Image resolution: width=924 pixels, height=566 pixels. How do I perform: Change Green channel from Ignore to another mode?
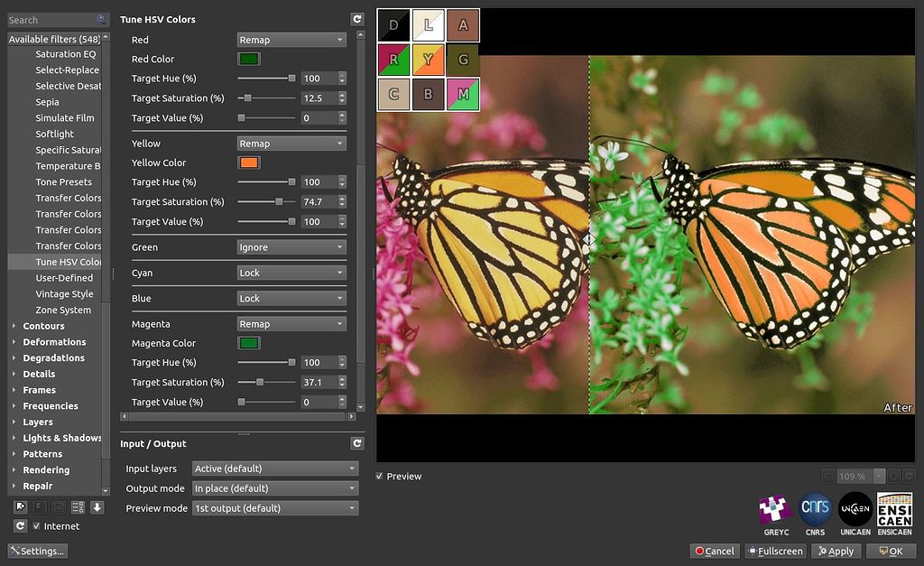click(x=291, y=246)
